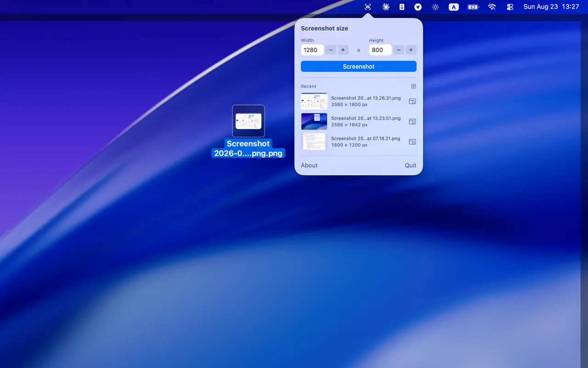Click the speaker device menu bar icon
Viewport: 588px width, 368px height.
(402, 7)
